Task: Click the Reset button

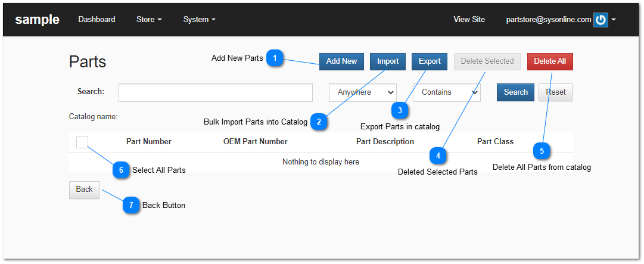Action: tap(555, 92)
